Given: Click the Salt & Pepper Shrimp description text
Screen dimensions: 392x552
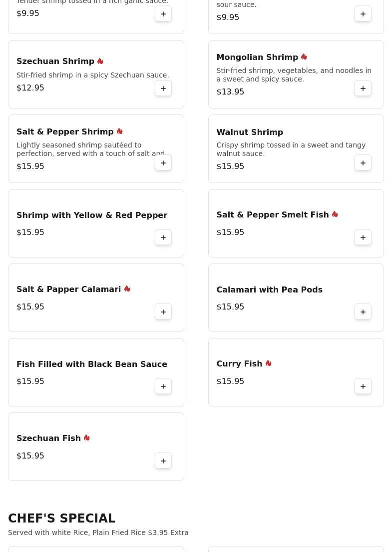Looking at the screenshot, I should [x=92, y=149].
